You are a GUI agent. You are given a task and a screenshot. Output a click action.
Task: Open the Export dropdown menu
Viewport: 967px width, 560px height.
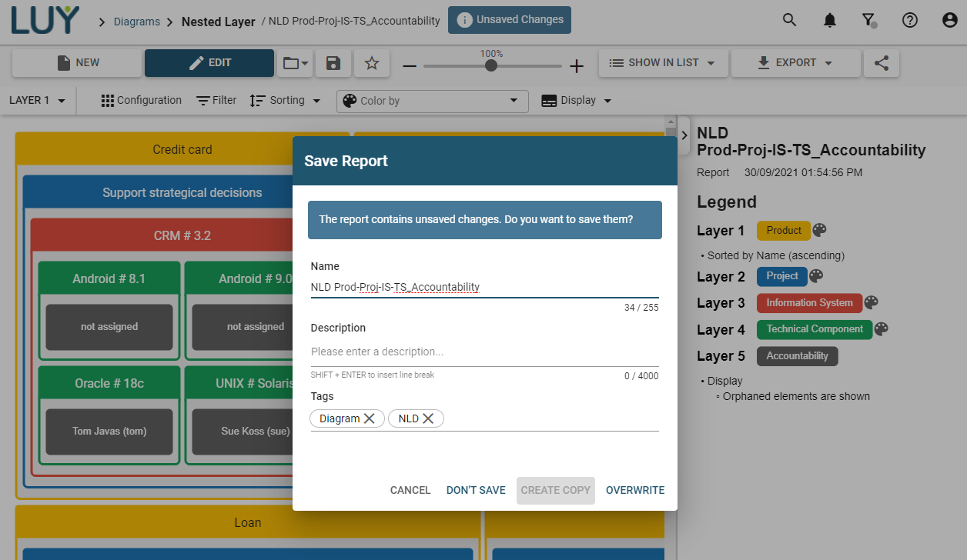tap(795, 63)
